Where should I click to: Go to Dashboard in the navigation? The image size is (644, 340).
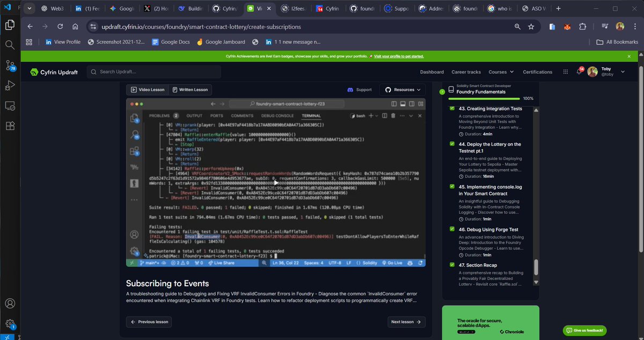pos(432,72)
